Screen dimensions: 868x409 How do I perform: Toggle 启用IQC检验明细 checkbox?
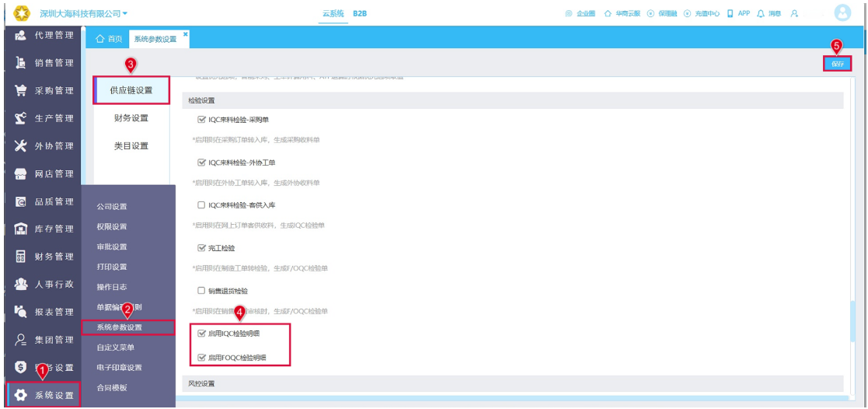pyautogui.click(x=201, y=333)
